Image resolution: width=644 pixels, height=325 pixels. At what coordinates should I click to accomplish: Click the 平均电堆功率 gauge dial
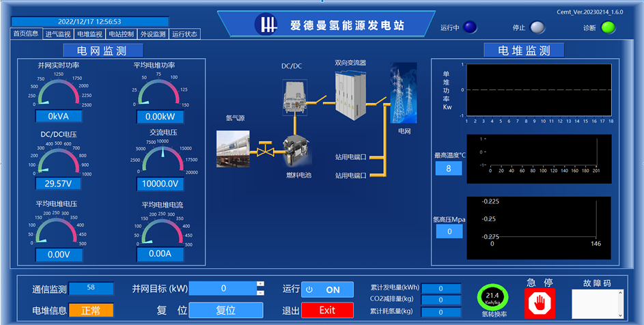(x=158, y=91)
